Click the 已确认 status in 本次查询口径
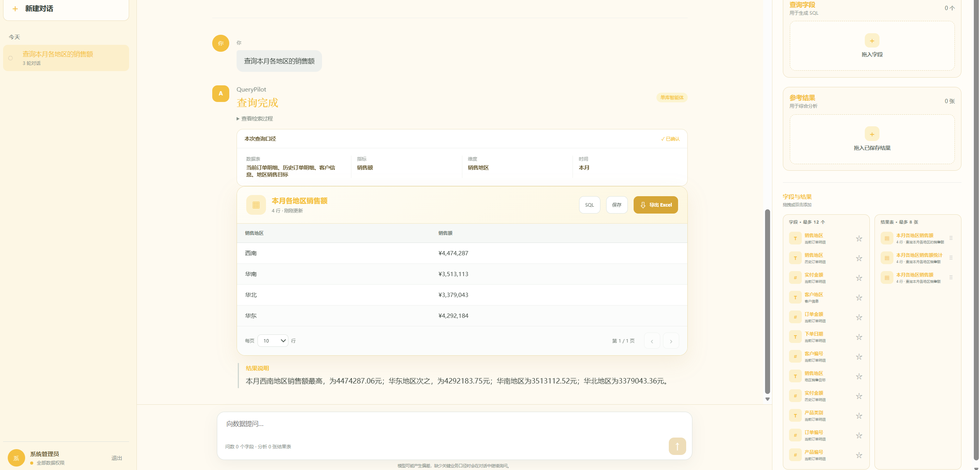This screenshot has height=470, width=980. pyautogui.click(x=670, y=139)
